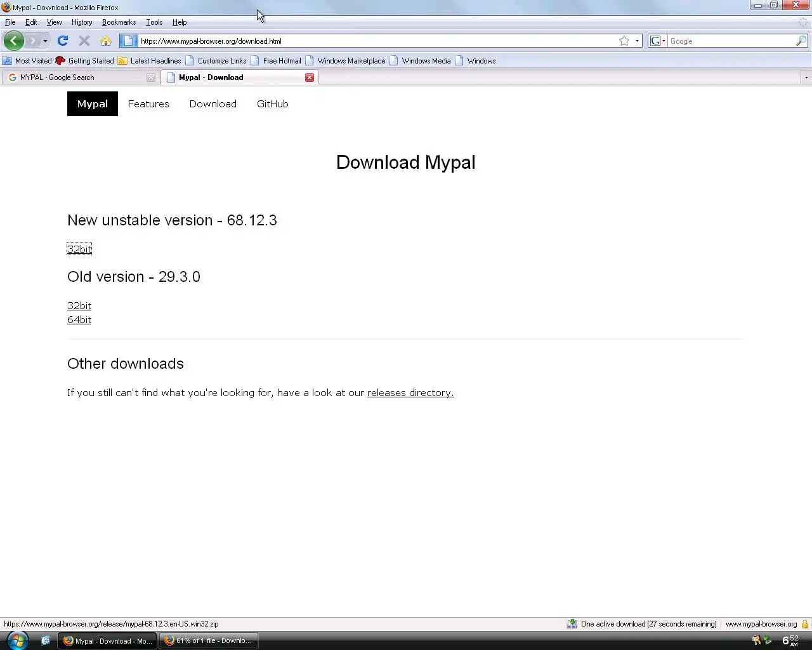Launch Internet Explorer from quick launch
812x650 pixels.
tap(45, 640)
